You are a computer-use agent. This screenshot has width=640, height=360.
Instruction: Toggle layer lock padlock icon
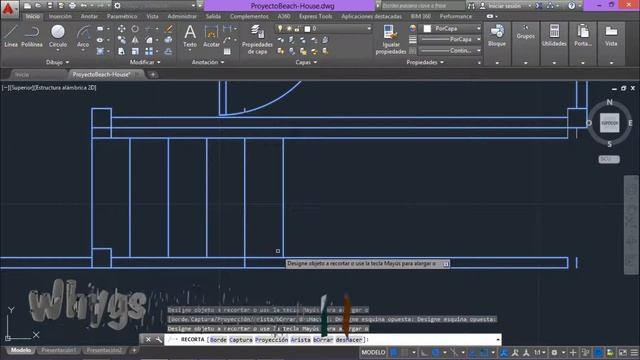pos(298,29)
